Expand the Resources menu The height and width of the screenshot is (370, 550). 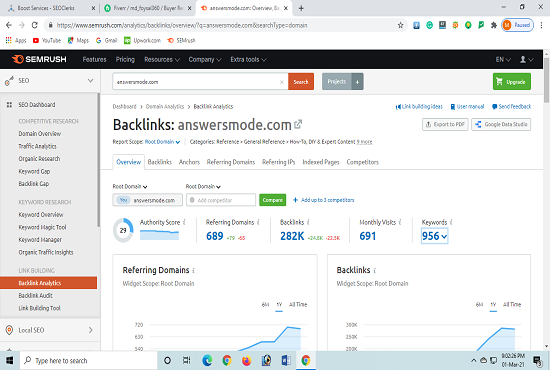(x=162, y=60)
